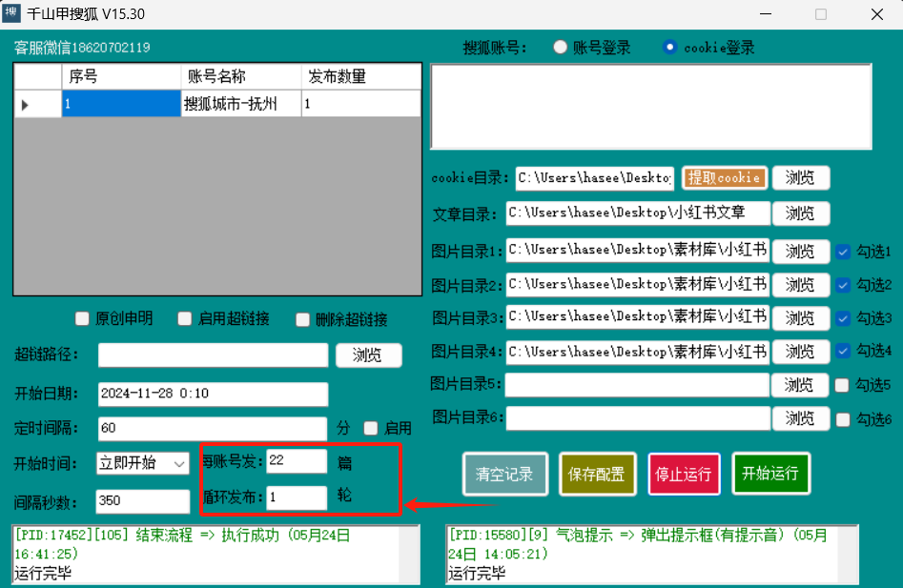Screen dimensions: 903x588
Task: Click the 图片目录4 path field
Action: point(638,352)
